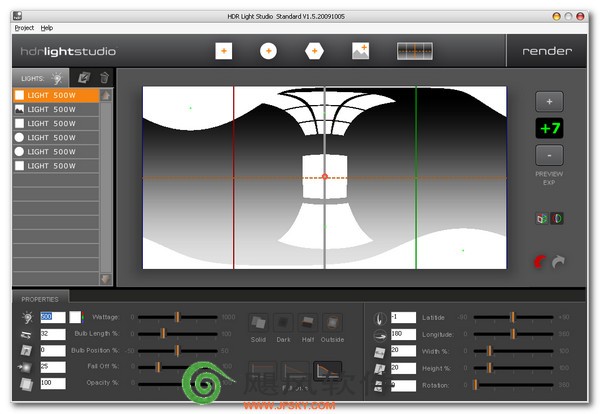600x414 pixels.
Task: Increase preview exposure with plus button
Action: tap(549, 102)
